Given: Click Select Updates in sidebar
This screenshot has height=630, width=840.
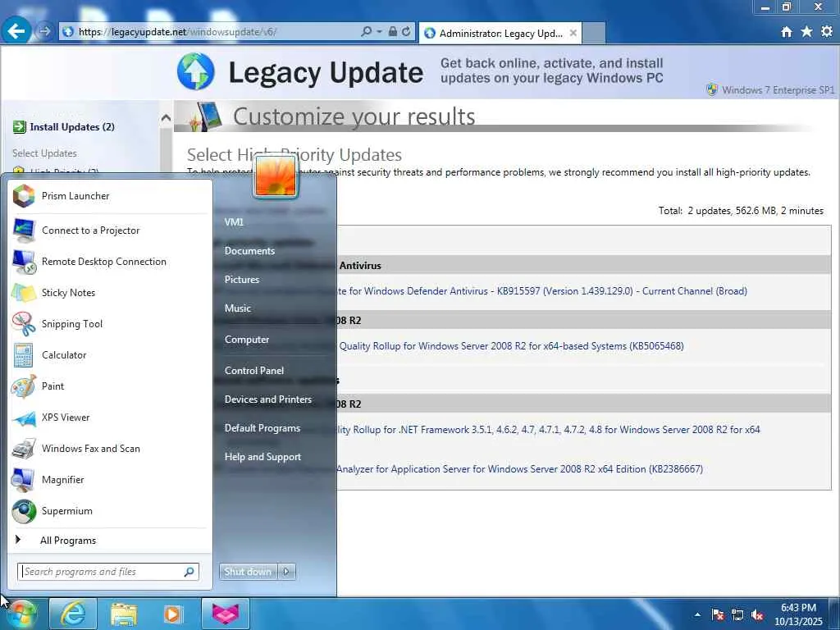Looking at the screenshot, I should (x=44, y=153).
